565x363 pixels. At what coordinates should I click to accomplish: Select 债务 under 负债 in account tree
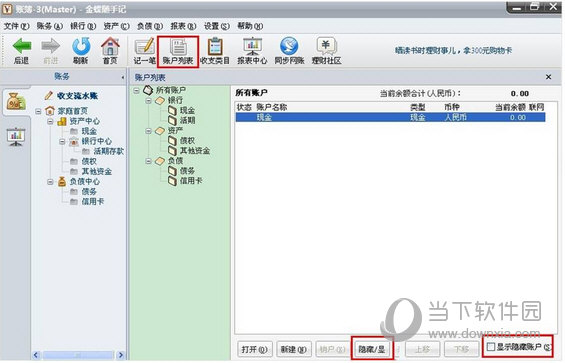187,171
